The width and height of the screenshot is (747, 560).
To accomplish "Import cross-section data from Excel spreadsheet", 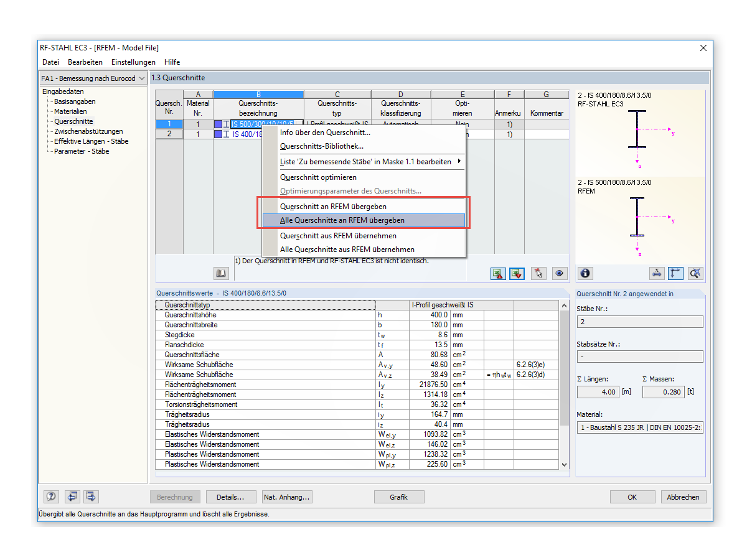I will [517, 273].
